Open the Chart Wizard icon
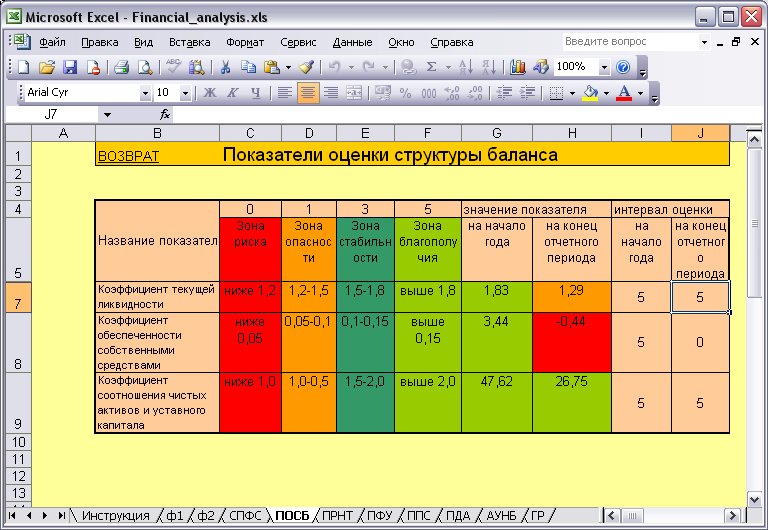 [517, 67]
